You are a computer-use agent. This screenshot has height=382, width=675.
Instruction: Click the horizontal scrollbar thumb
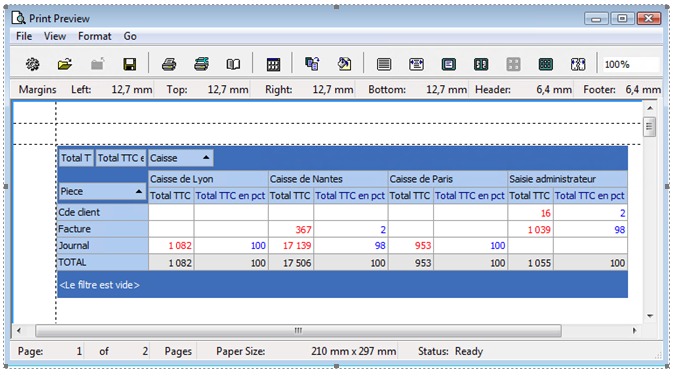pyautogui.click(x=298, y=331)
